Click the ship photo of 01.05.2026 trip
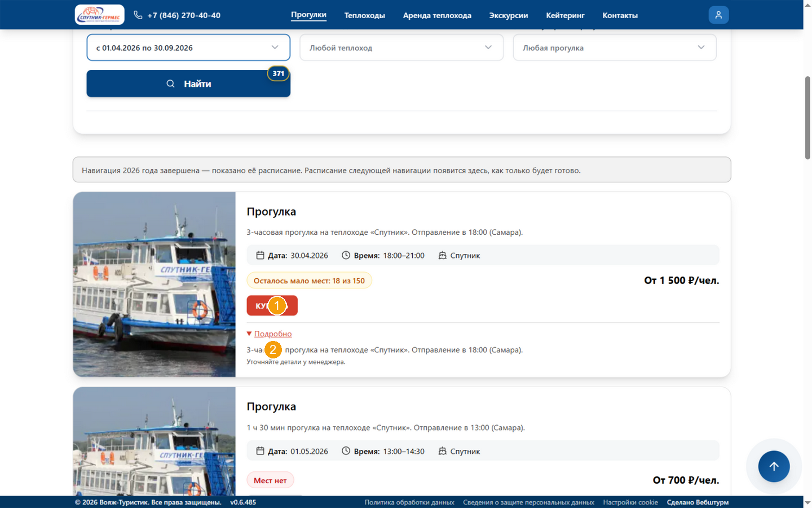The width and height of the screenshot is (812, 508). tap(154, 441)
